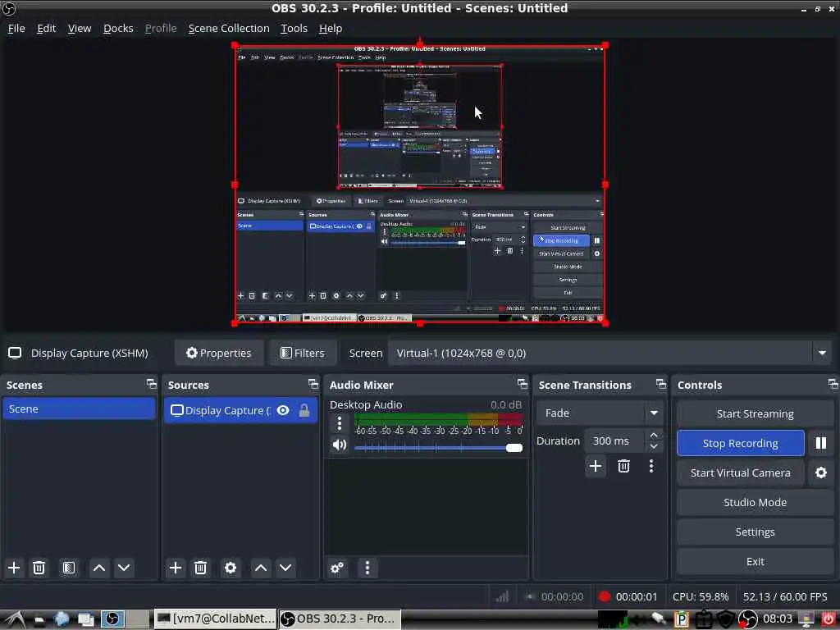The image size is (840, 630).
Task: Open the Edit menu
Action: 47,29
